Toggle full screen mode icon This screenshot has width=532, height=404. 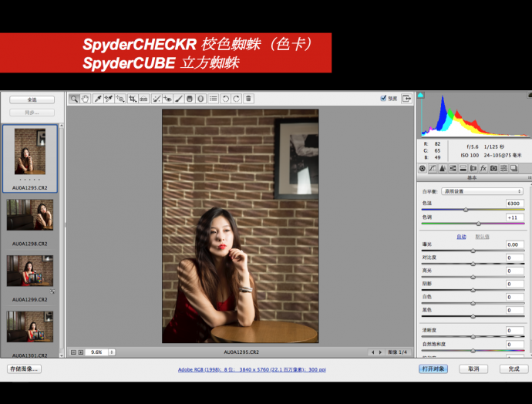point(406,99)
